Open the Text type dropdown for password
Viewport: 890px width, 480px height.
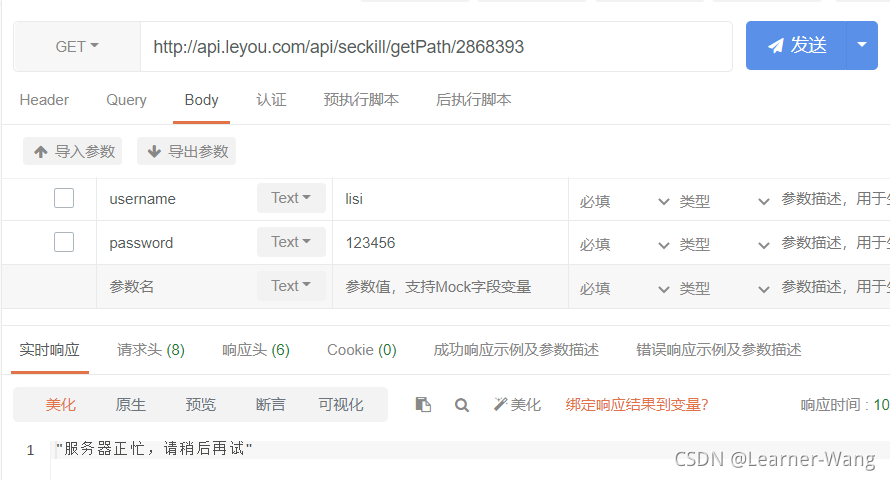[x=291, y=242]
